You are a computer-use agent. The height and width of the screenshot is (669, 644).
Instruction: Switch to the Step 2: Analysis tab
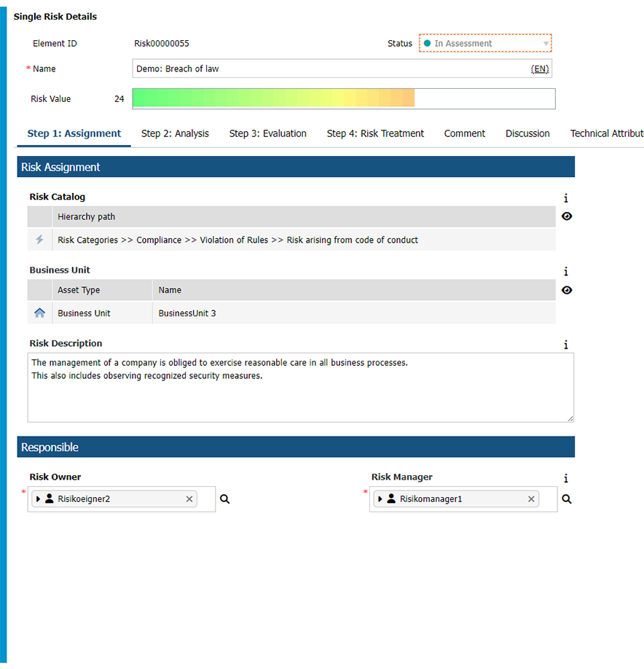(x=175, y=133)
